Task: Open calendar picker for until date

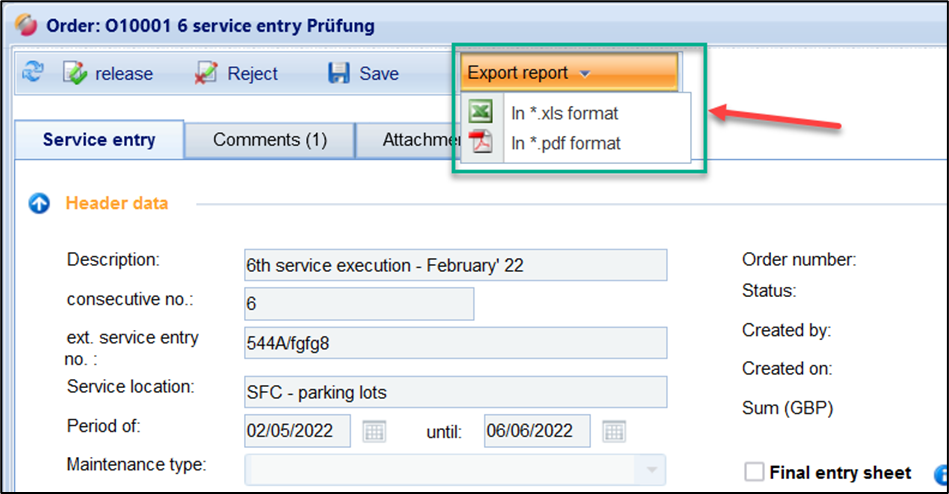Action: (614, 431)
